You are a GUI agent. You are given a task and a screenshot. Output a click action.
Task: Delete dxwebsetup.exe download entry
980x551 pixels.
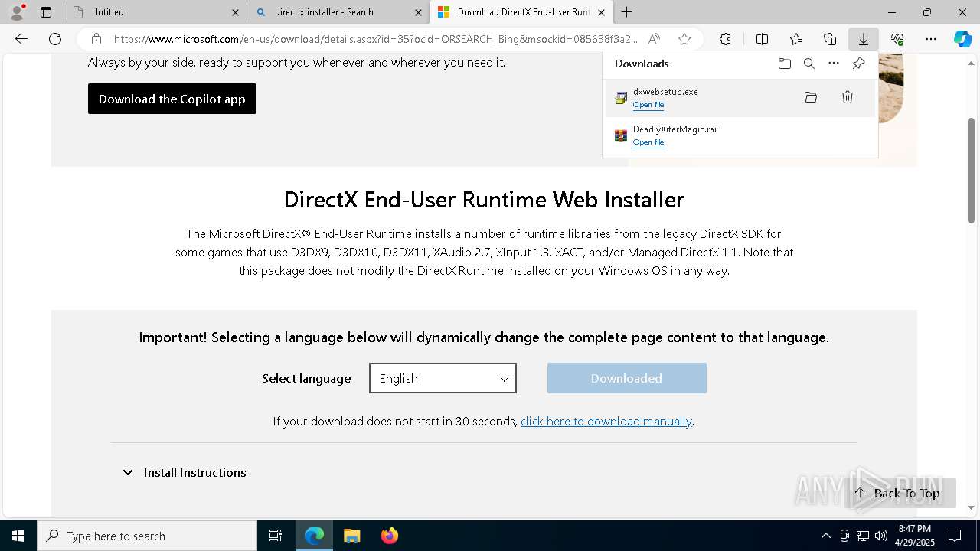[x=848, y=97]
